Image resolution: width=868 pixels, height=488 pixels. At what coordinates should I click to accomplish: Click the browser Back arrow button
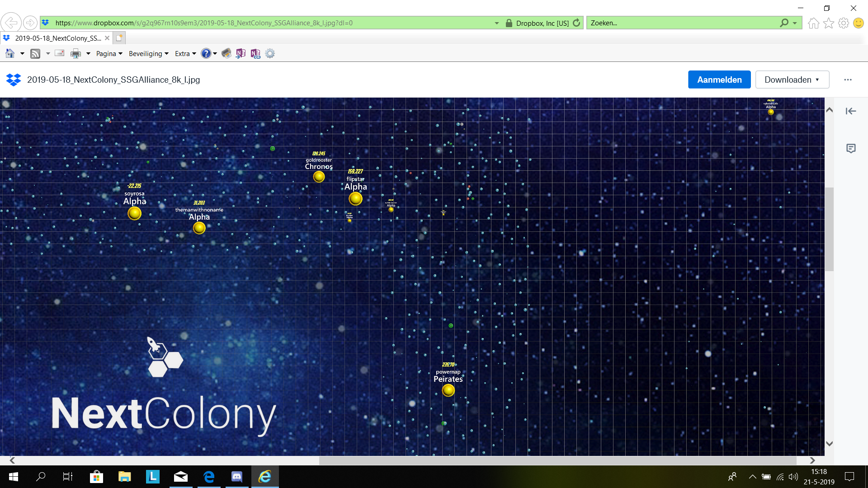click(11, 22)
